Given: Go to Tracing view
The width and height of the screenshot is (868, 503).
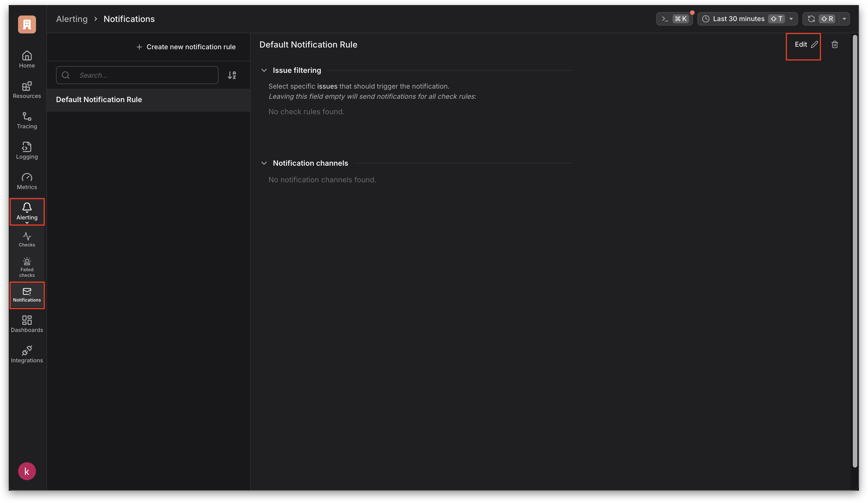Looking at the screenshot, I should coord(27,120).
